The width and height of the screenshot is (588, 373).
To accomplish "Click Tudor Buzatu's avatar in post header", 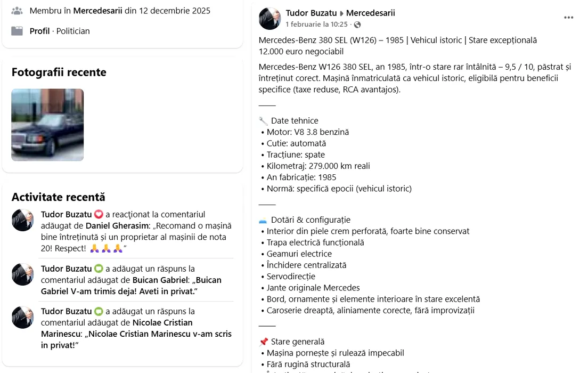I will tap(269, 19).
